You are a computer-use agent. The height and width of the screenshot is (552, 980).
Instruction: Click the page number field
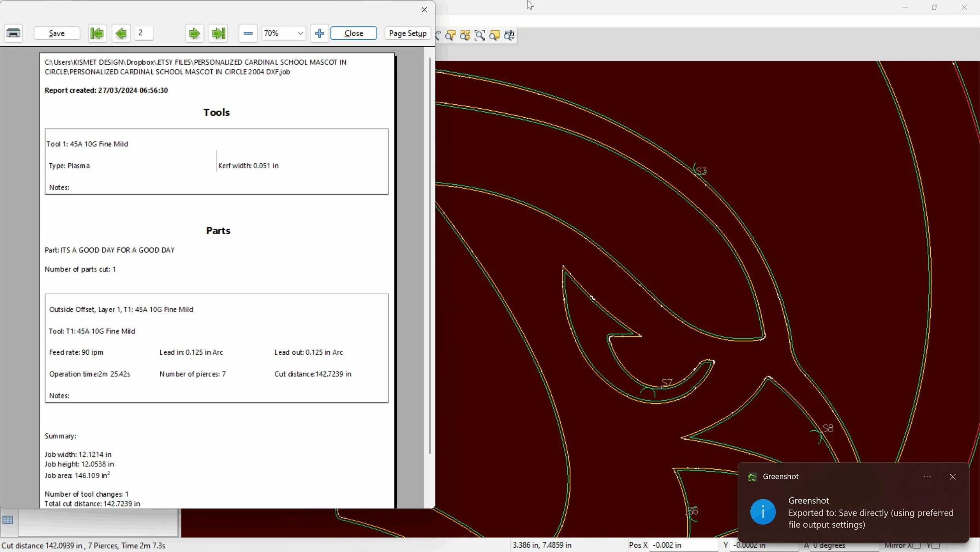(144, 33)
